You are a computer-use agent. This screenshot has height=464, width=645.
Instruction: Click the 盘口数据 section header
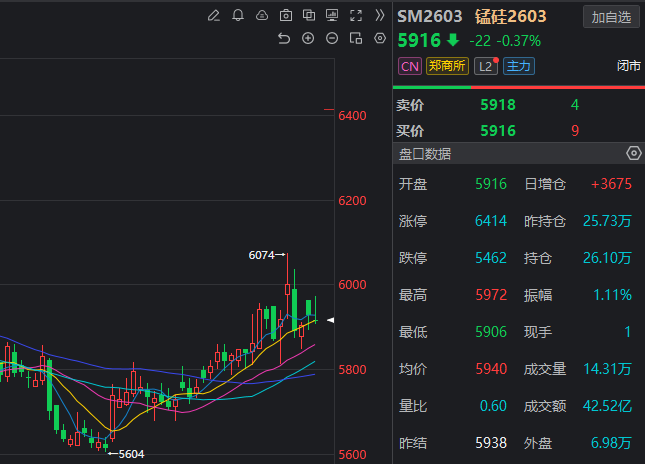click(x=425, y=154)
